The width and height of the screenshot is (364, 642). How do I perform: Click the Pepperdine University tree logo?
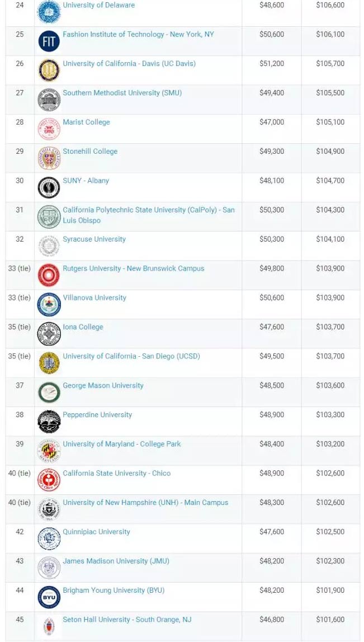coord(49,422)
